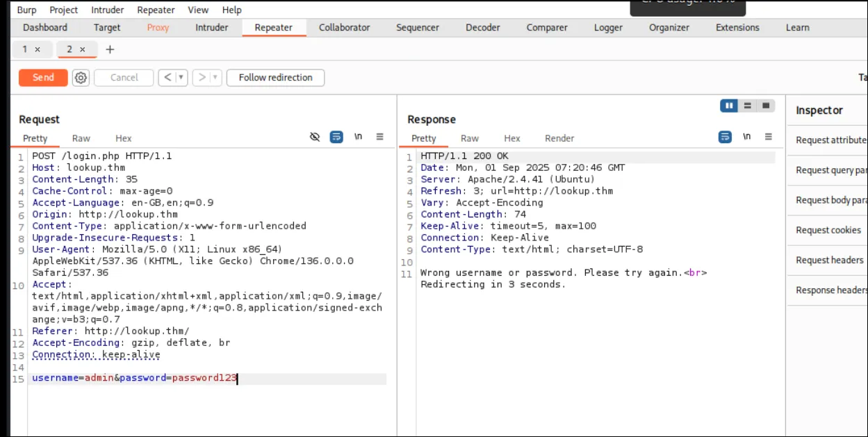Screen dimensions: 868x437
Task: Toggle word wrap icon in Response pane
Action: tap(725, 137)
